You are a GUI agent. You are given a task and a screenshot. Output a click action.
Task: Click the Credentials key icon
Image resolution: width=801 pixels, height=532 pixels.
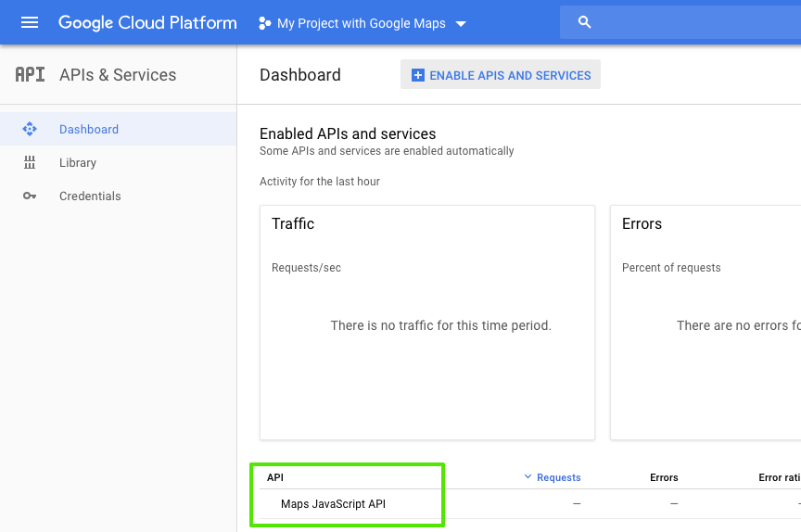pos(30,196)
